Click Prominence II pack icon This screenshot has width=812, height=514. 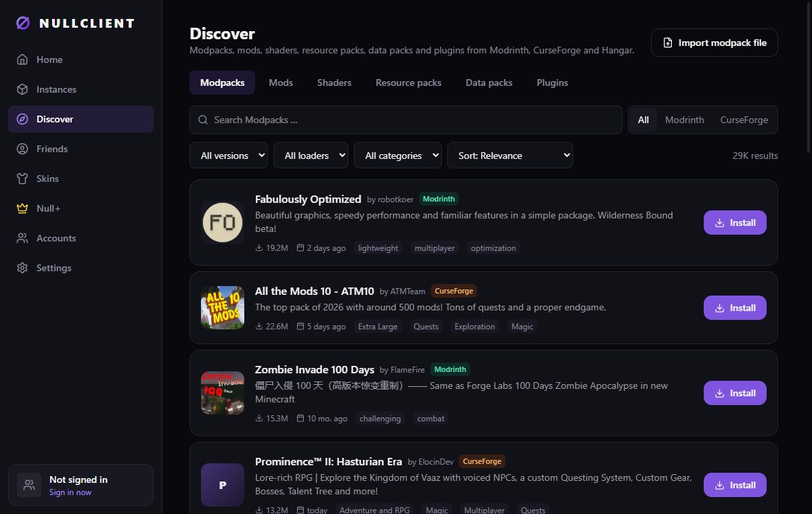(223, 485)
